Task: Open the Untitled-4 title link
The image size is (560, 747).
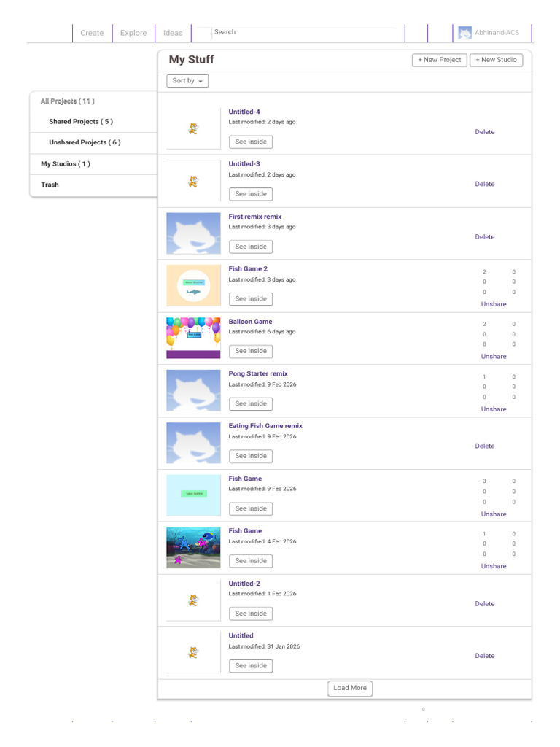Action: pyautogui.click(x=244, y=112)
